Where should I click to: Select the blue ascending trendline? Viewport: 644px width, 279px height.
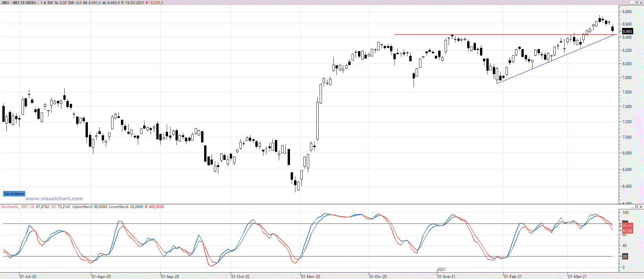point(556,59)
